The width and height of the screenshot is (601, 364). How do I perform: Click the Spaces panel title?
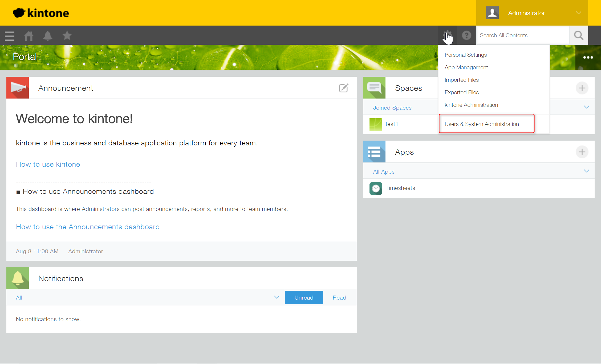409,88
